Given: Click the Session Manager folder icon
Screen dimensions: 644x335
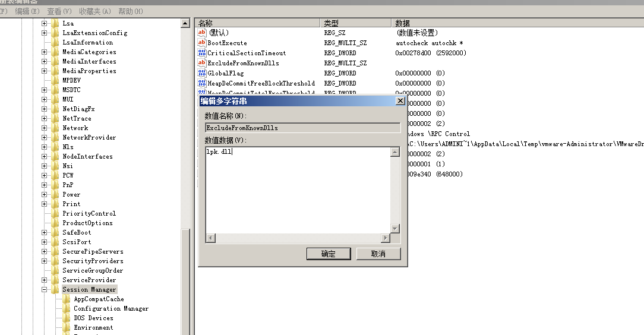Looking at the screenshot, I should pos(55,289).
